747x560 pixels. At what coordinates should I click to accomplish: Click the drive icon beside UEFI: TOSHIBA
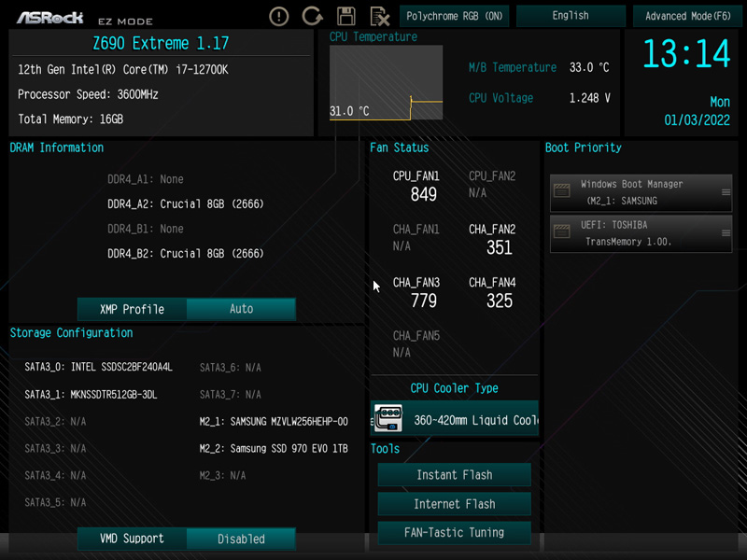click(x=562, y=231)
